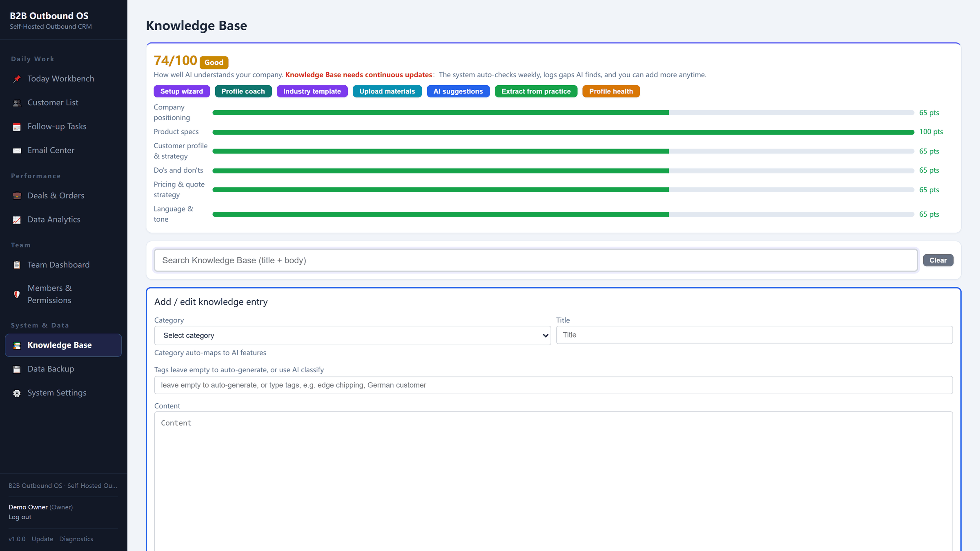Viewport: 980px width, 551px height.
Task: Click into the Title input field
Action: click(x=754, y=335)
